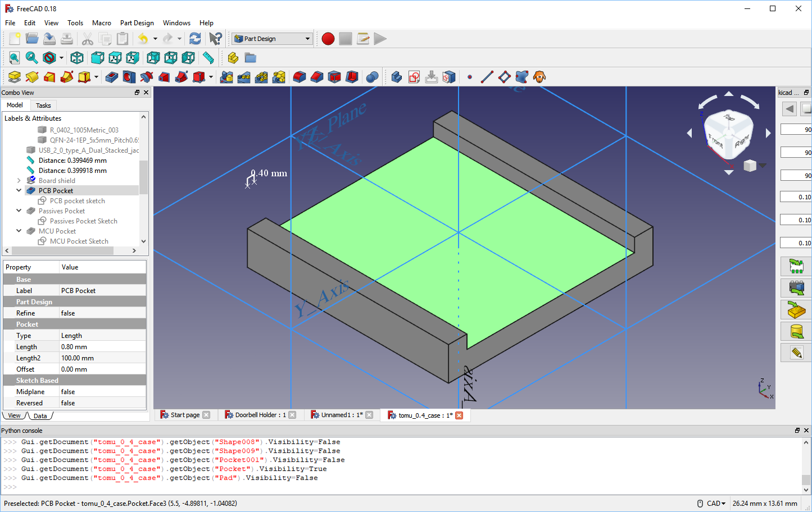Click the Boolean operation icon
The width and height of the screenshot is (812, 512).
point(372,77)
